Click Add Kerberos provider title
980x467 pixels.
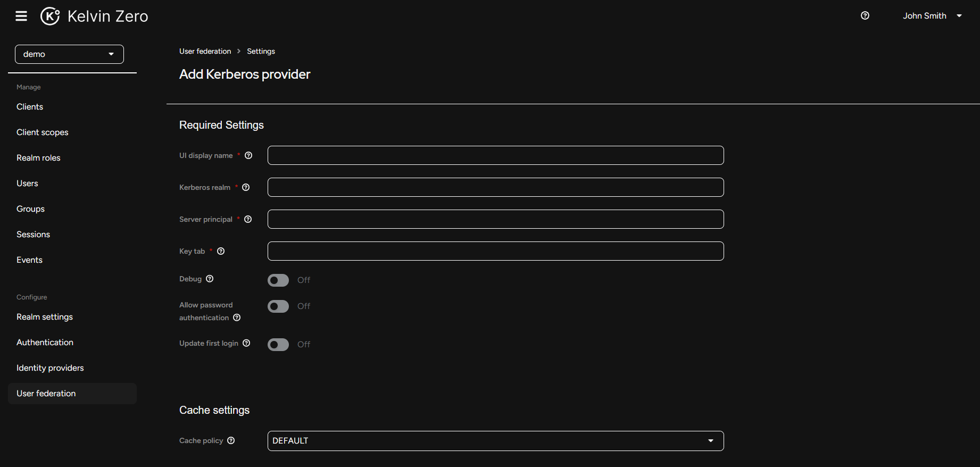coord(245,74)
